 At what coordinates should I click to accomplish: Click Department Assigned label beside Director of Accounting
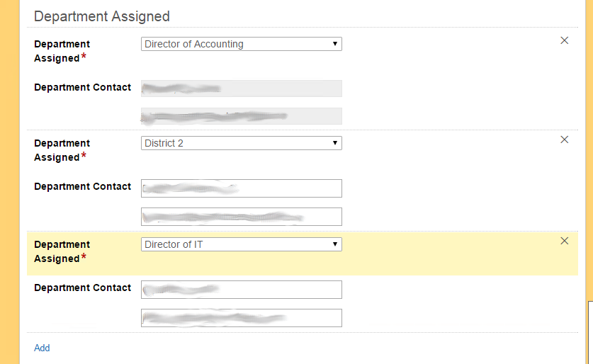point(62,51)
